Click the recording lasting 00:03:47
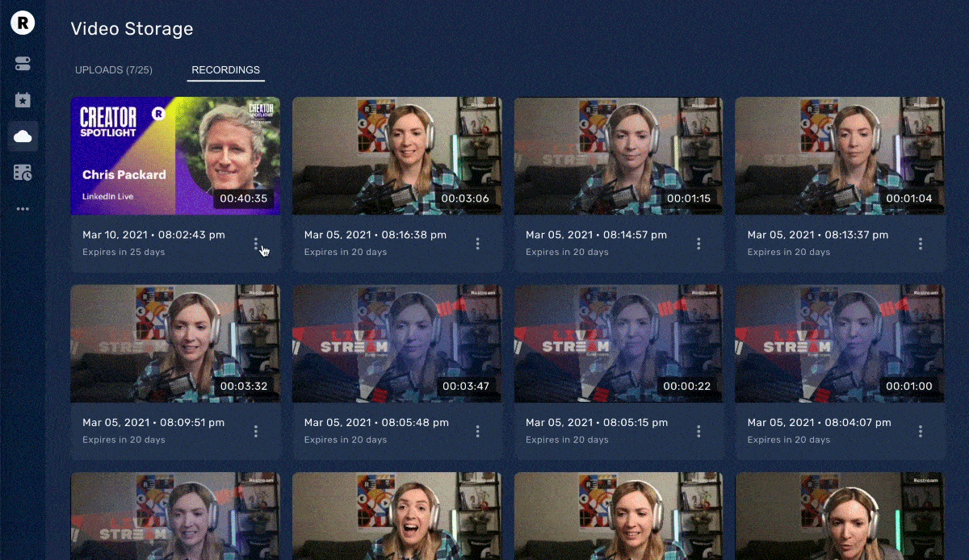Viewport: 969px width, 560px height. (x=396, y=344)
